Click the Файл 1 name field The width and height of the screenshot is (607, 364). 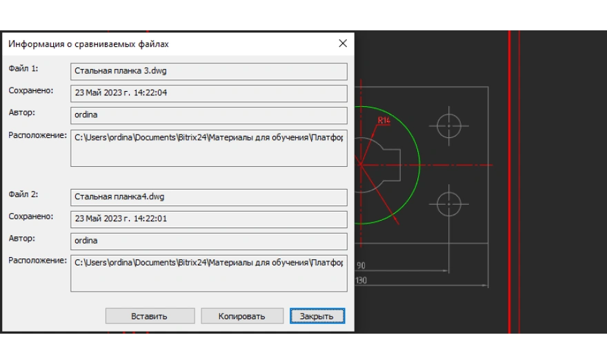click(208, 72)
